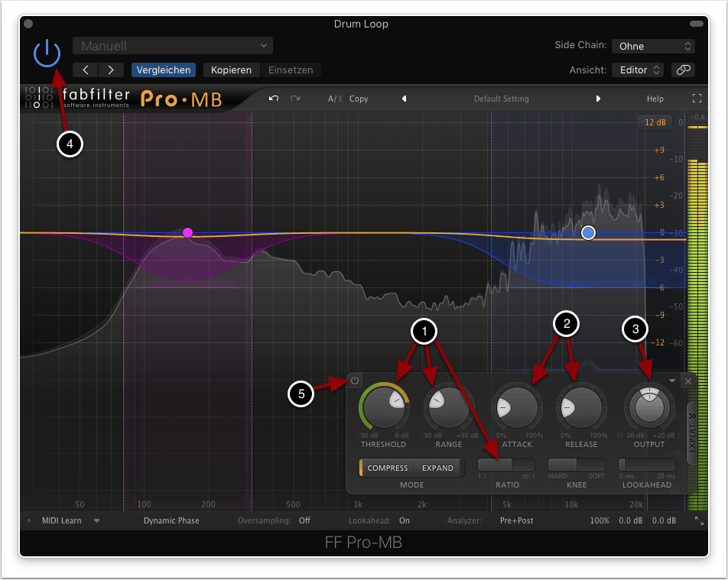Click the undo arrow icon
Image resolution: width=728 pixels, height=580 pixels.
tap(274, 99)
